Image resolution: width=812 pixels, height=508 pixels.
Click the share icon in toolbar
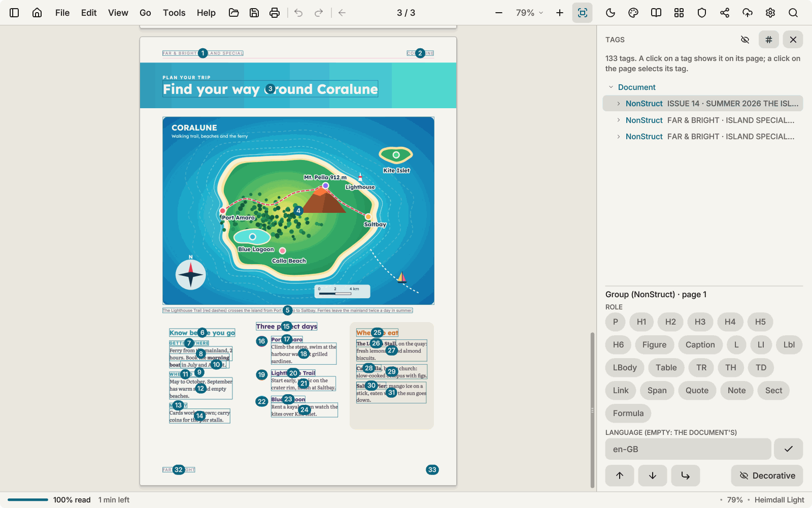click(x=725, y=13)
